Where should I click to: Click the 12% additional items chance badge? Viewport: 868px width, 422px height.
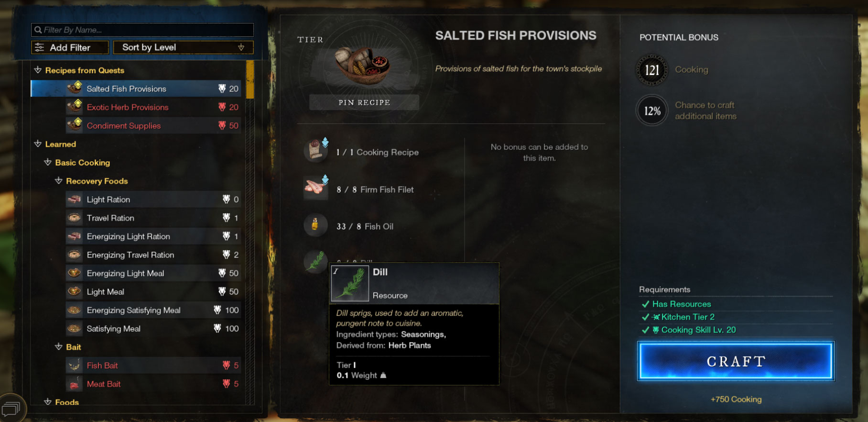click(652, 111)
